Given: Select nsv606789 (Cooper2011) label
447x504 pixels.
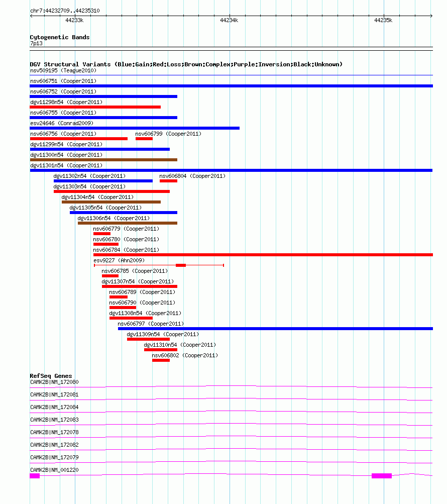Looking at the screenshot, I should point(142,292).
